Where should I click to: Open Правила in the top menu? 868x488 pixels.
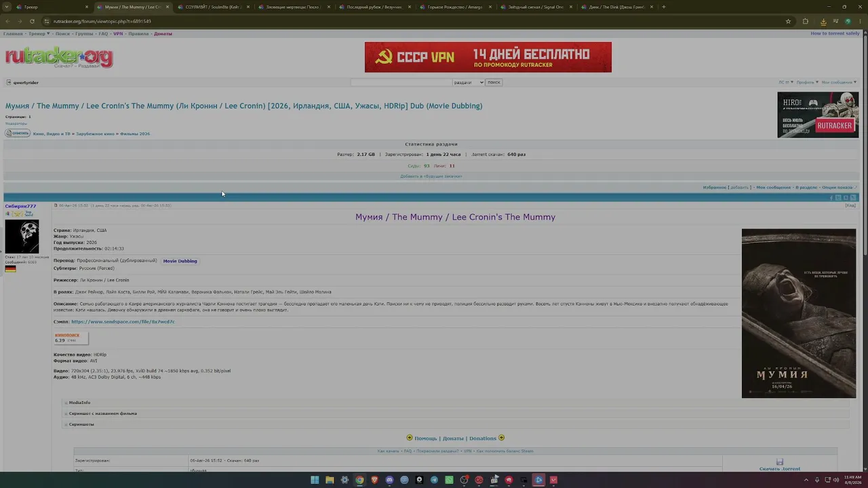click(138, 33)
